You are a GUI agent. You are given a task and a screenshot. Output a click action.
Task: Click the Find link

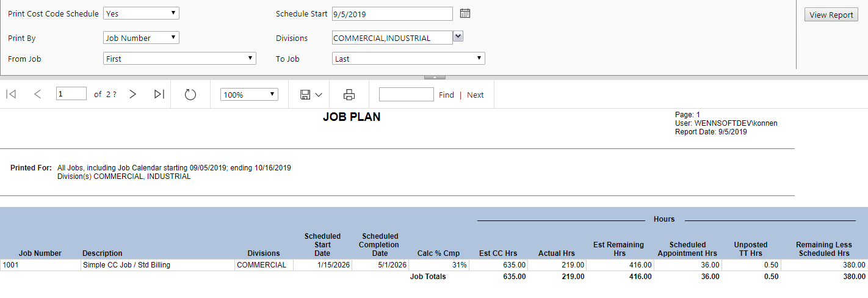pyautogui.click(x=446, y=95)
